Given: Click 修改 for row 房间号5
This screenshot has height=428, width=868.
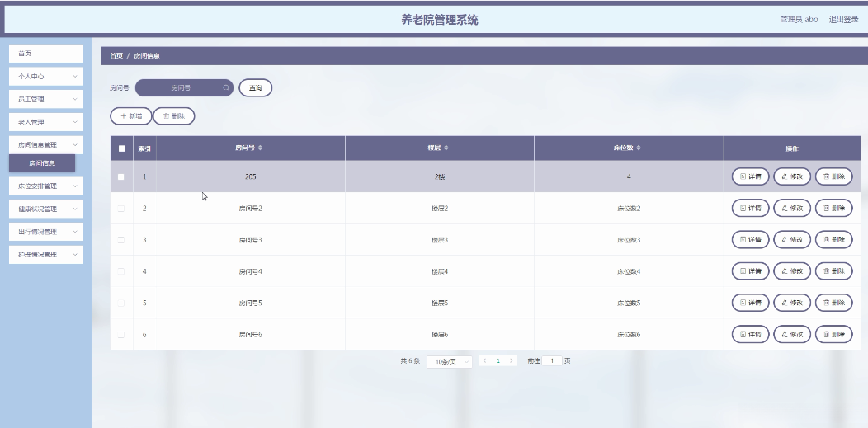Looking at the screenshot, I should (792, 303).
